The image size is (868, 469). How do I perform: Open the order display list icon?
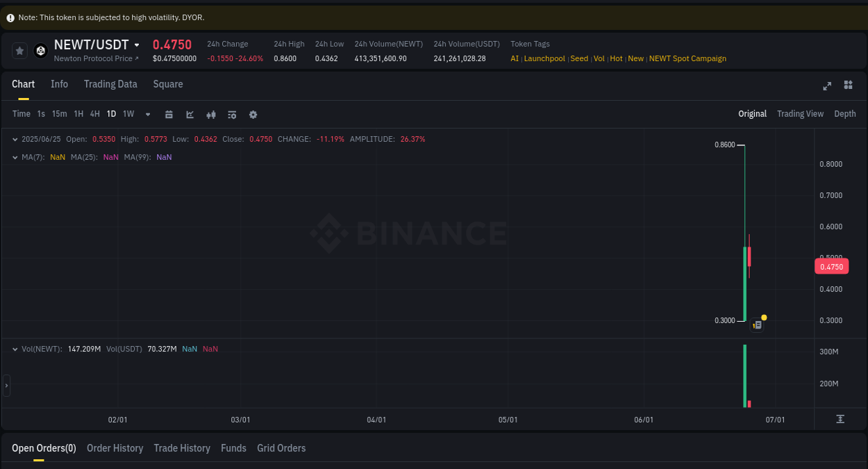click(231, 114)
